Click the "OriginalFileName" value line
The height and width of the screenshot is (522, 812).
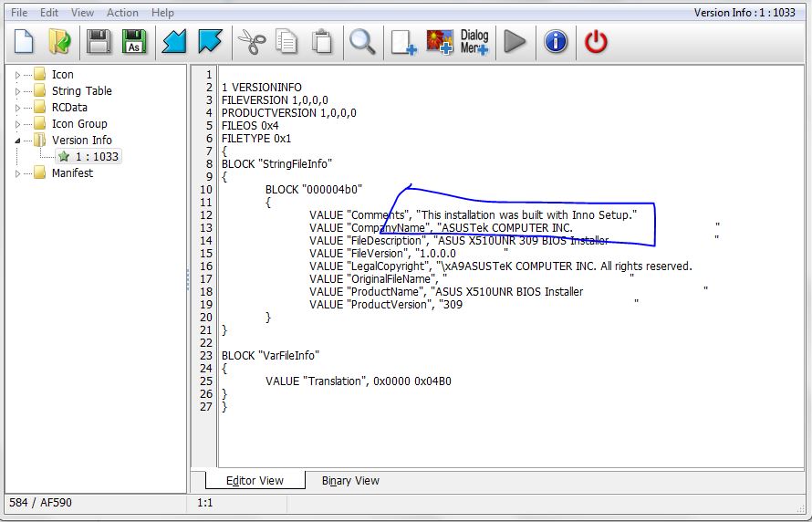[x=472, y=278]
